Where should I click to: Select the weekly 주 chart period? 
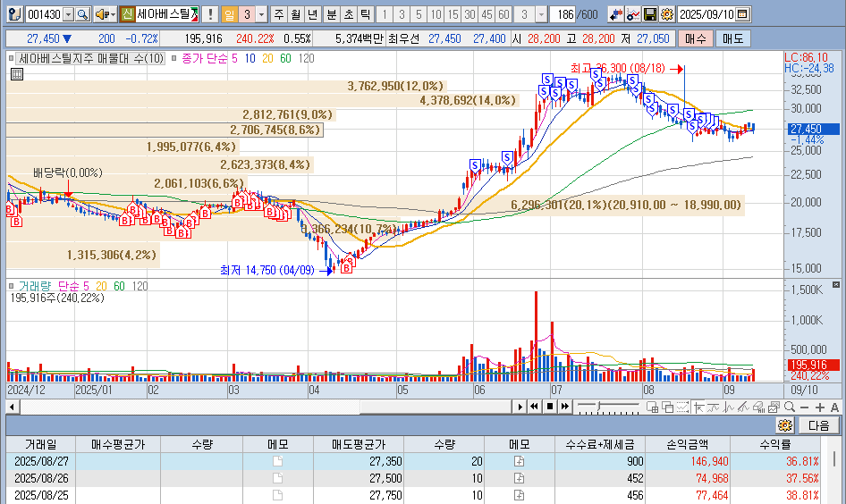278,14
